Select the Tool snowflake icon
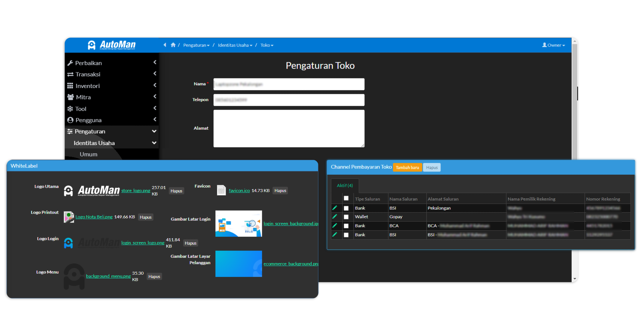 pos(70,108)
